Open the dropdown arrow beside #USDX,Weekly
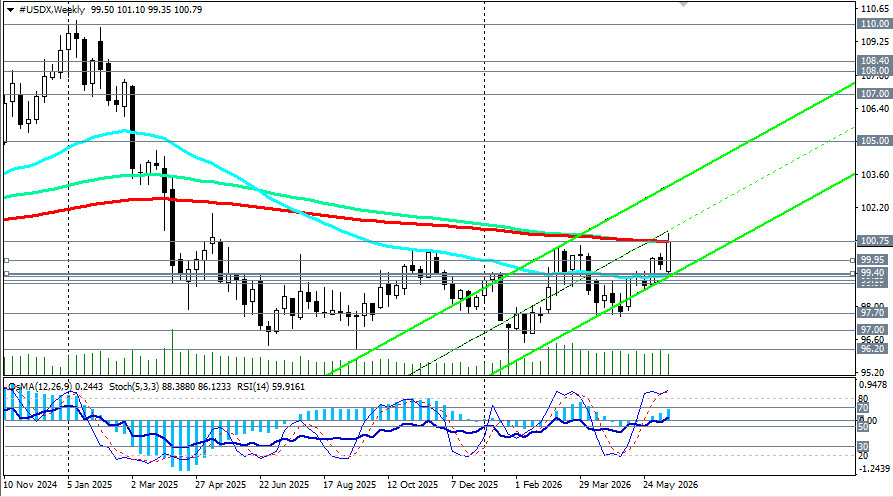893x497 pixels. point(10,10)
